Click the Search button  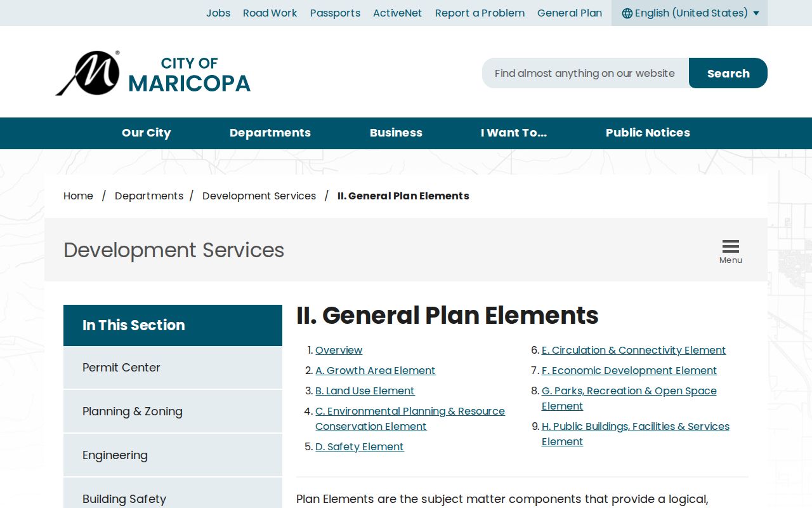pyautogui.click(x=728, y=73)
